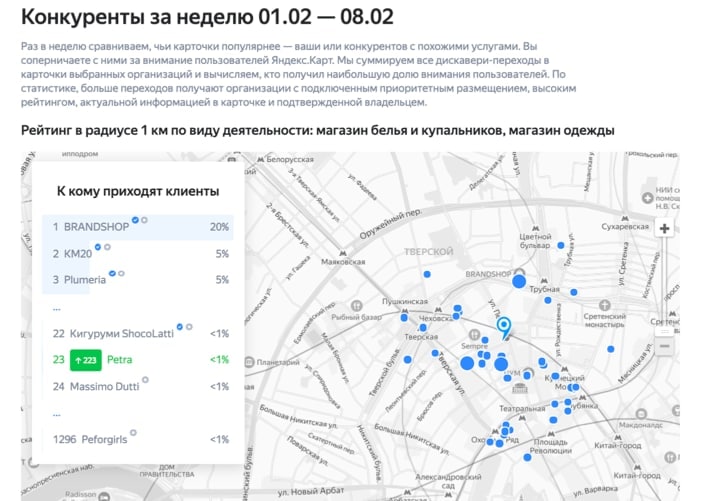Select KM20 row in competitors list

point(138,253)
